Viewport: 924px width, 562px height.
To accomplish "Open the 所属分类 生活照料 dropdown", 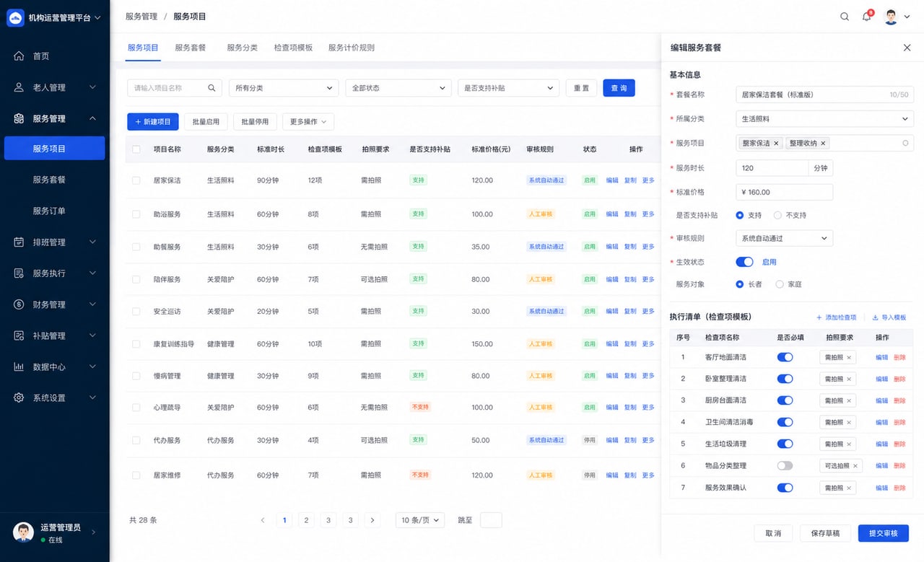I will coord(825,119).
